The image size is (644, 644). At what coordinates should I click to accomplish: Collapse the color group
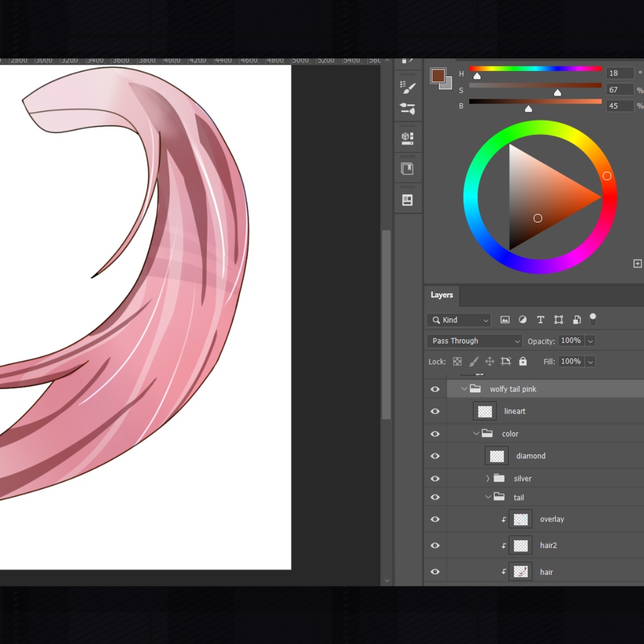(x=476, y=433)
